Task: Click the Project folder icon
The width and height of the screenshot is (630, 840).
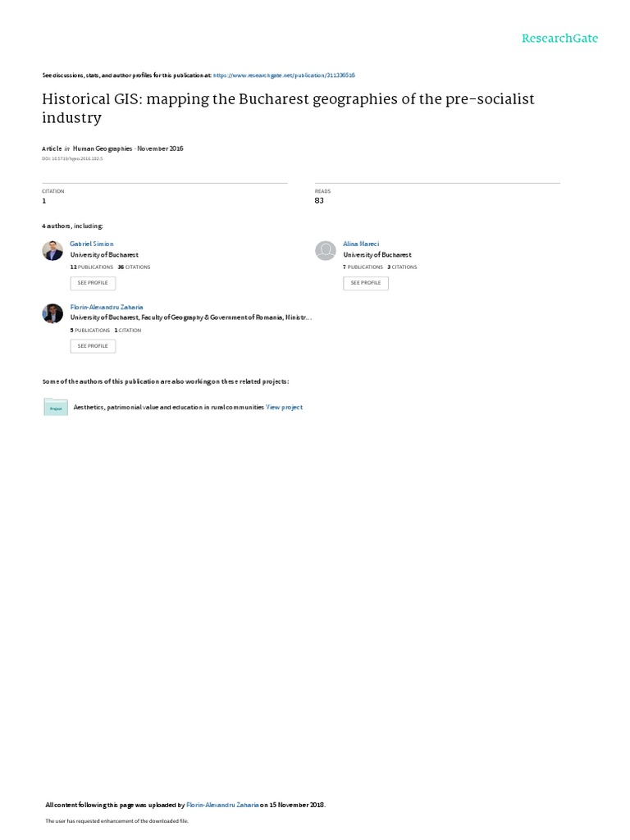Action: point(56,407)
